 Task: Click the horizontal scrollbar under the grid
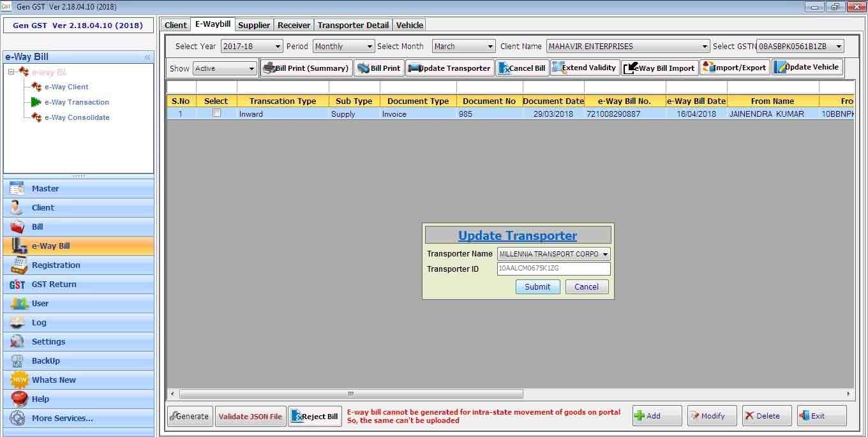(x=350, y=394)
